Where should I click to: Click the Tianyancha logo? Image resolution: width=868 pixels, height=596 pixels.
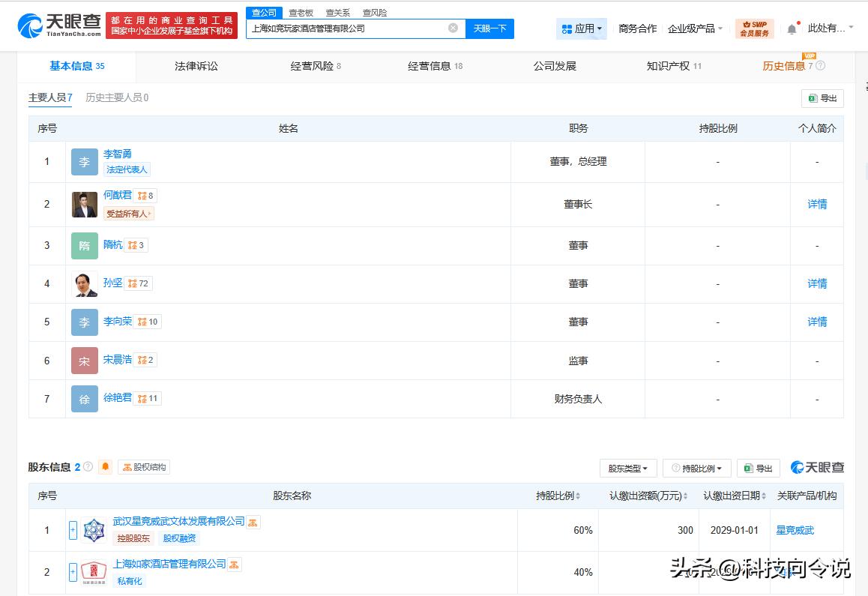coord(59,25)
